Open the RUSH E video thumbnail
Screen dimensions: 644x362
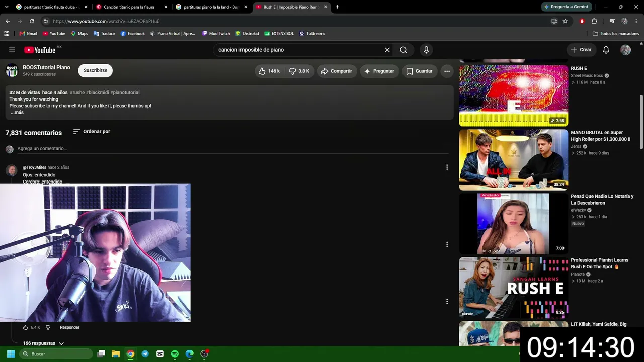[x=513, y=96]
